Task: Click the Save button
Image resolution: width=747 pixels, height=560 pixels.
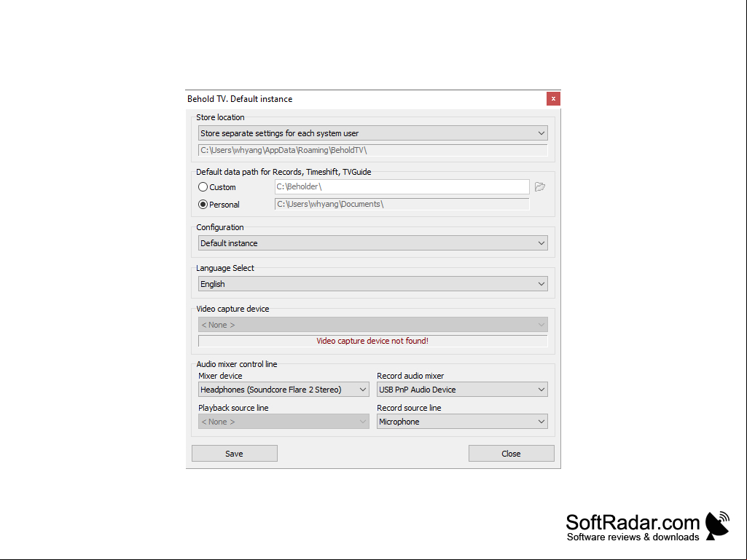Action: pos(235,454)
